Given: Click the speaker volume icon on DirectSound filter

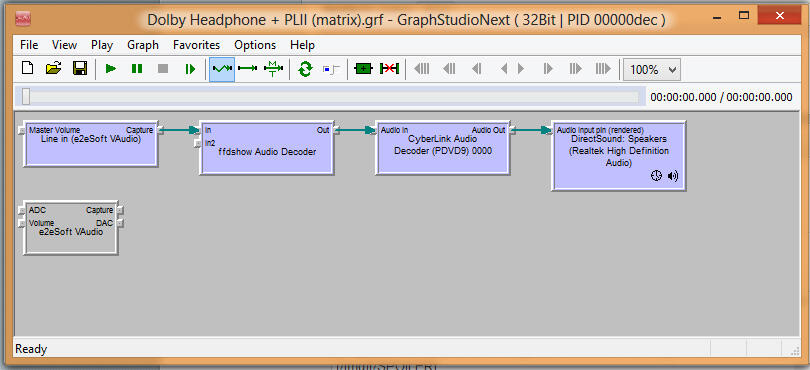Looking at the screenshot, I should [x=673, y=176].
